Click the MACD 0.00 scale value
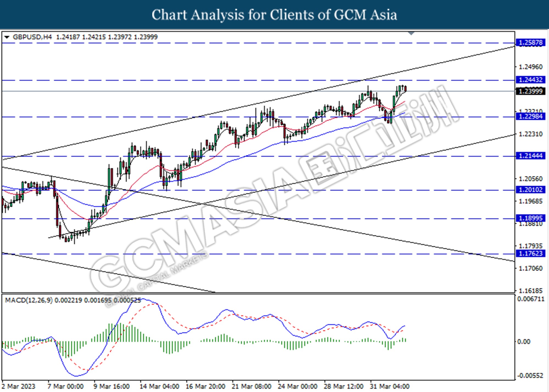Screen dimensions: 549x392 (x=524, y=342)
